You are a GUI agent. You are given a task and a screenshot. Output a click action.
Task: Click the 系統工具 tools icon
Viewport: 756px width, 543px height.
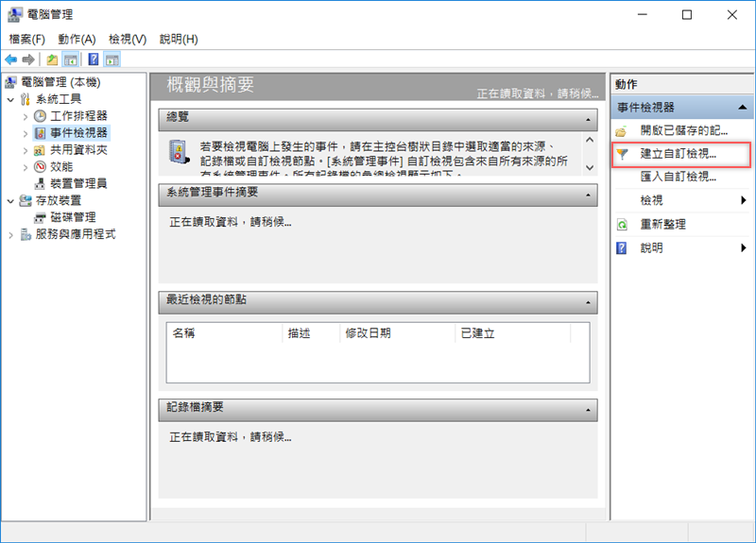(x=26, y=99)
